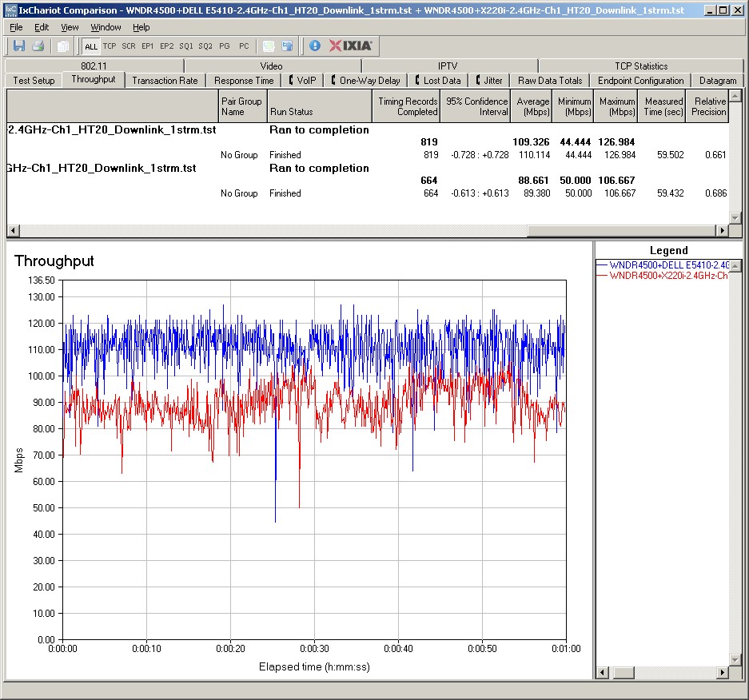Switch to the One-Way Delay tab

click(365, 80)
